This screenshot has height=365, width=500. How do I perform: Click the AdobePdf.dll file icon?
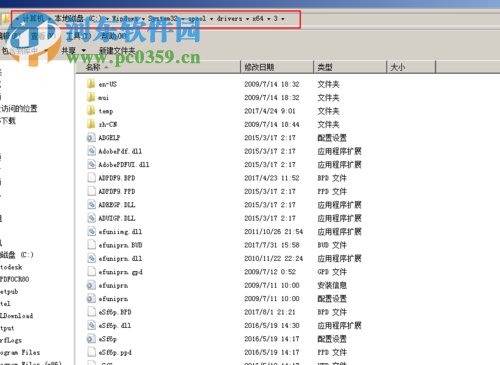click(x=91, y=151)
